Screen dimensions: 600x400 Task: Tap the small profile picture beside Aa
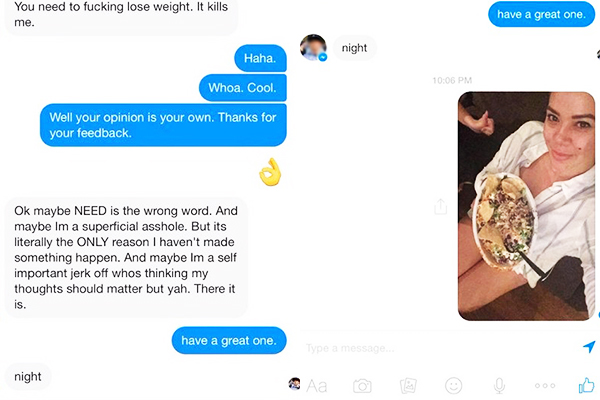click(295, 384)
